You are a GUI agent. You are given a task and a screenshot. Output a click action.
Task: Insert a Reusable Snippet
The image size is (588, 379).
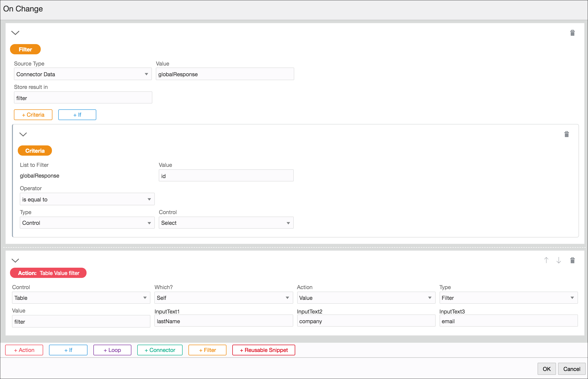263,350
